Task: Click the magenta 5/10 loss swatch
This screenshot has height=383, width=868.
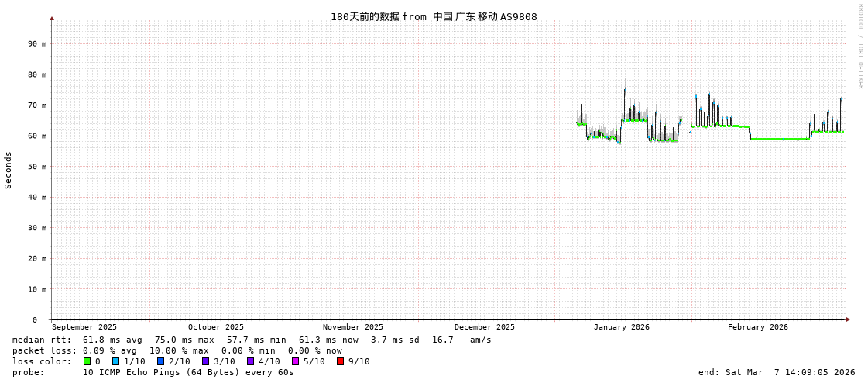Action: click(x=295, y=361)
